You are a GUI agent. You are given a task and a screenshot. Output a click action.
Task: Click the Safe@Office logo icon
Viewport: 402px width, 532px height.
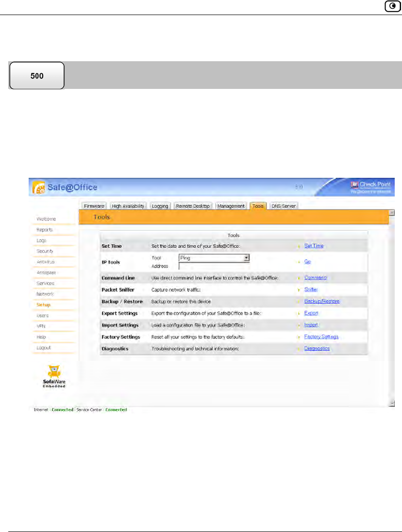[x=39, y=187]
